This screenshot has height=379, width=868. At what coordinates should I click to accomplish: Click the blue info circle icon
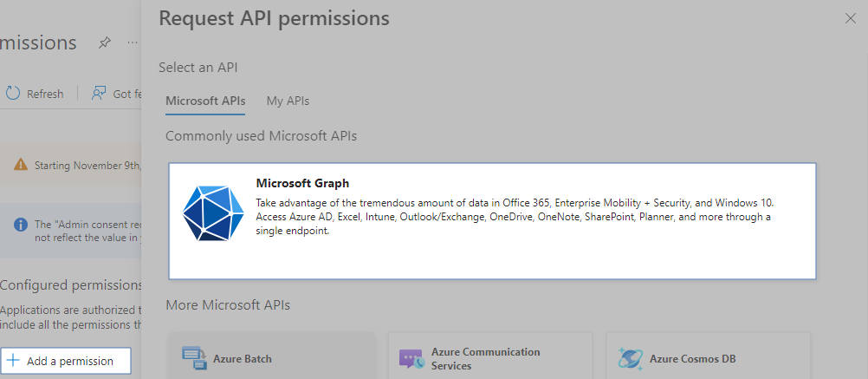21,225
